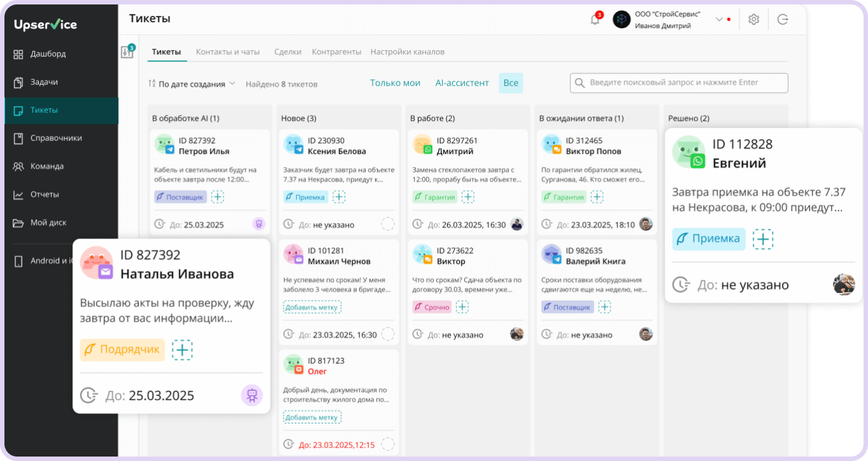The height and width of the screenshot is (461, 868).
Task: Click AI robot assignee icon on Наталья Иванова card
Action: [251, 396]
